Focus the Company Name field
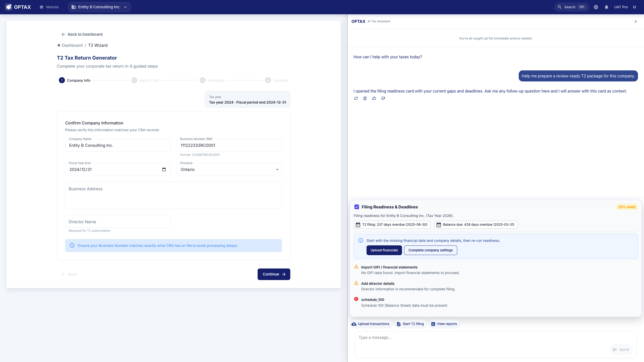 pos(118,145)
